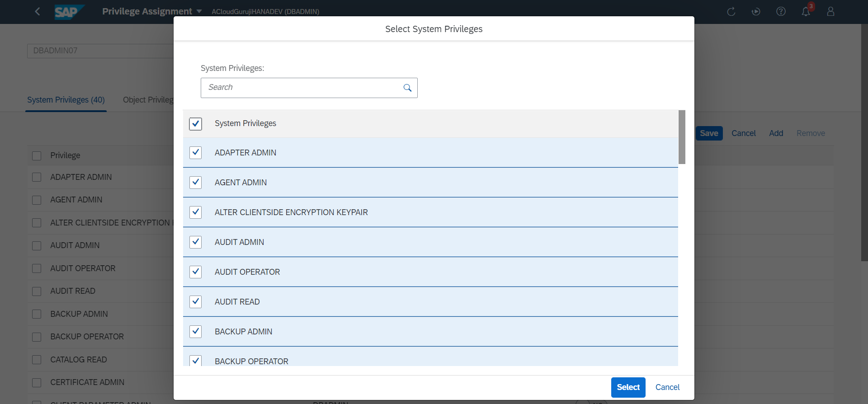Image resolution: width=868 pixels, height=404 pixels.
Task: Deselect ALTER CLIENTSIDE ENCRYPTION KEYPAIR checkbox
Action: pyautogui.click(x=195, y=212)
